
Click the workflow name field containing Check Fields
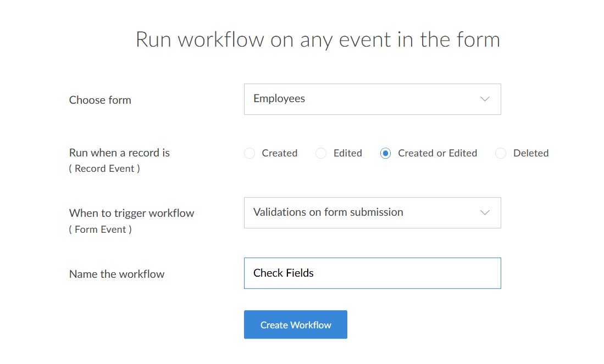click(x=372, y=273)
